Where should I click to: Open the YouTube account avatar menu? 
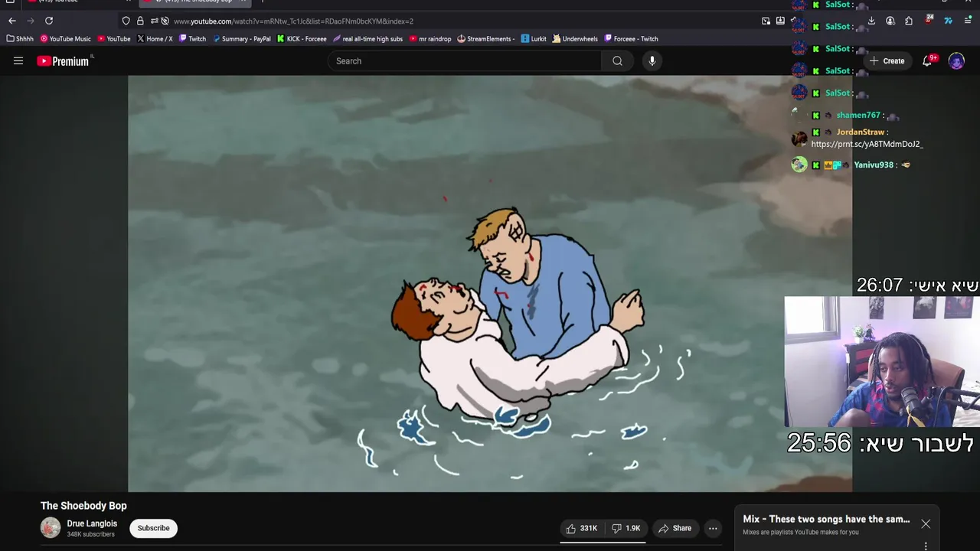coord(956,61)
